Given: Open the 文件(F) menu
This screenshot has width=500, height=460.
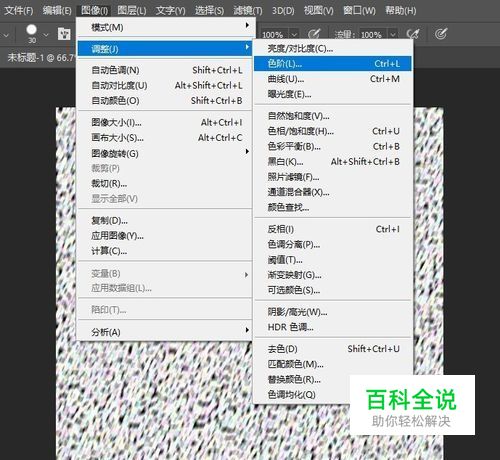Looking at the screenshot, I should pyautogui.click(x=19, y=11).
